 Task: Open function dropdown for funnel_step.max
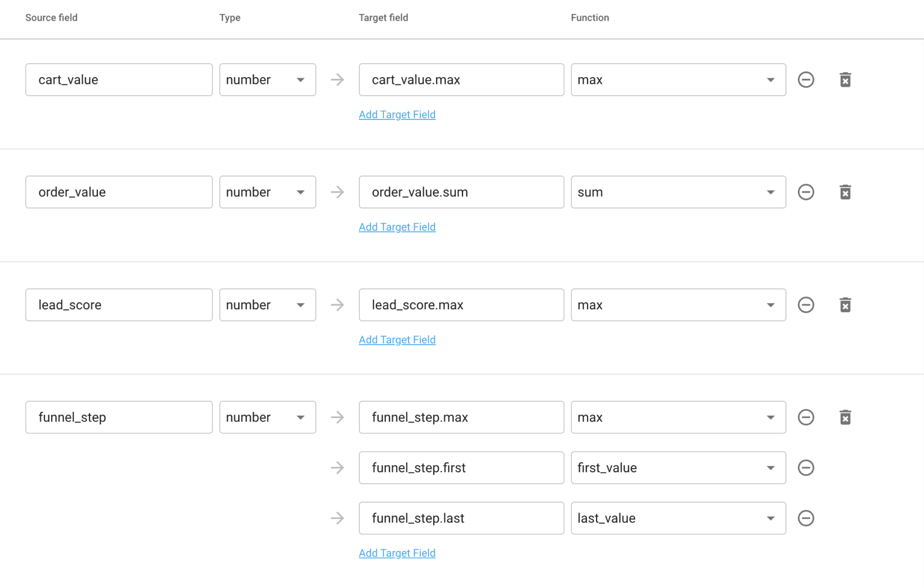click(x=678, y=417)
